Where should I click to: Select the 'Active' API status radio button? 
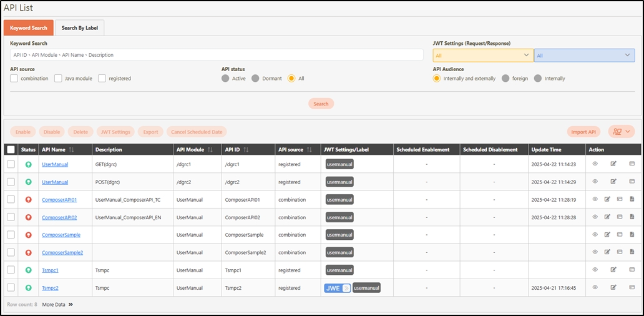point(226,79)
